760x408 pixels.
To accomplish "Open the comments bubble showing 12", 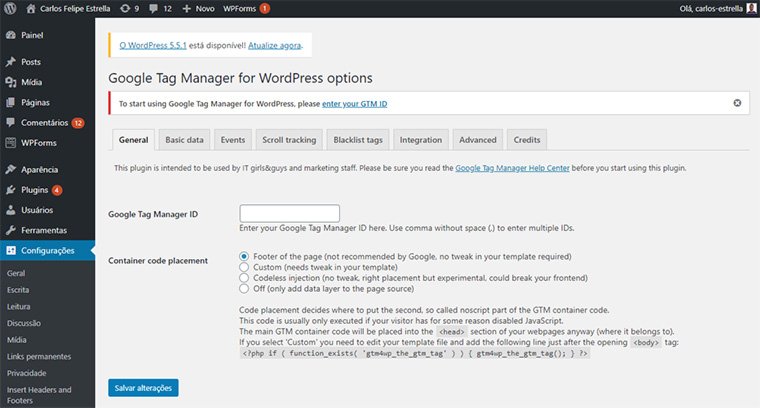I will tap(160, 8).
